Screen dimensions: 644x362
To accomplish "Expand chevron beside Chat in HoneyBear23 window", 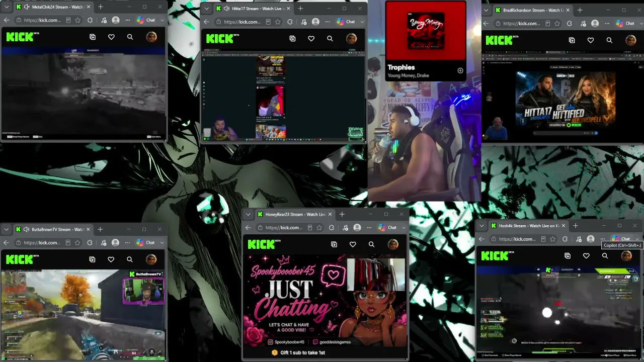I will [404, 228].
